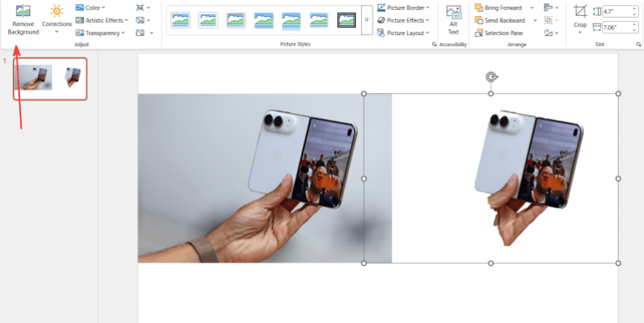
Task: Open the Picture Effects dropdown
Action: (404, 20)
